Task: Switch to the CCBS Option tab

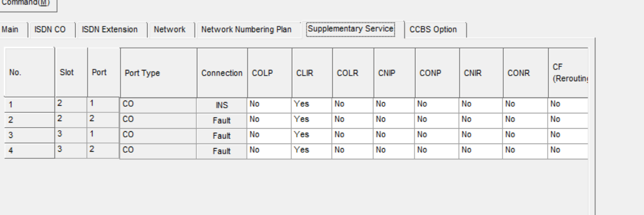Action: pos(433,30)
